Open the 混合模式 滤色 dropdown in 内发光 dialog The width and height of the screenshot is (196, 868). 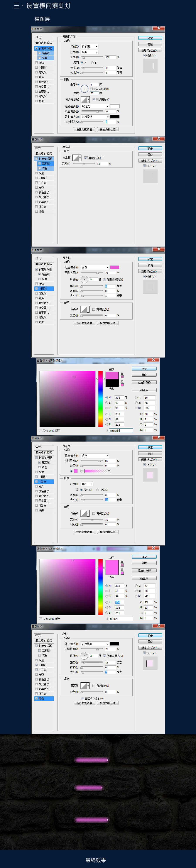click(95, 456)
